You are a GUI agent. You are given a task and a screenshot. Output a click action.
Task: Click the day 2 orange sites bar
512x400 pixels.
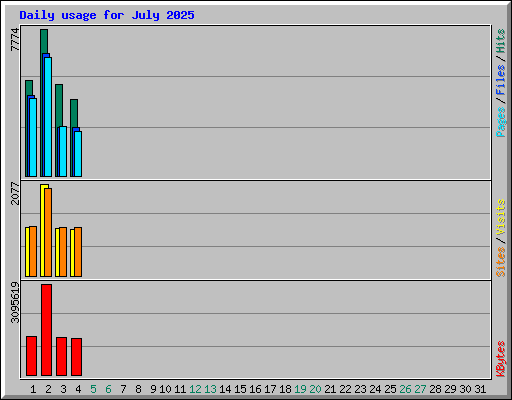[48, 232]
